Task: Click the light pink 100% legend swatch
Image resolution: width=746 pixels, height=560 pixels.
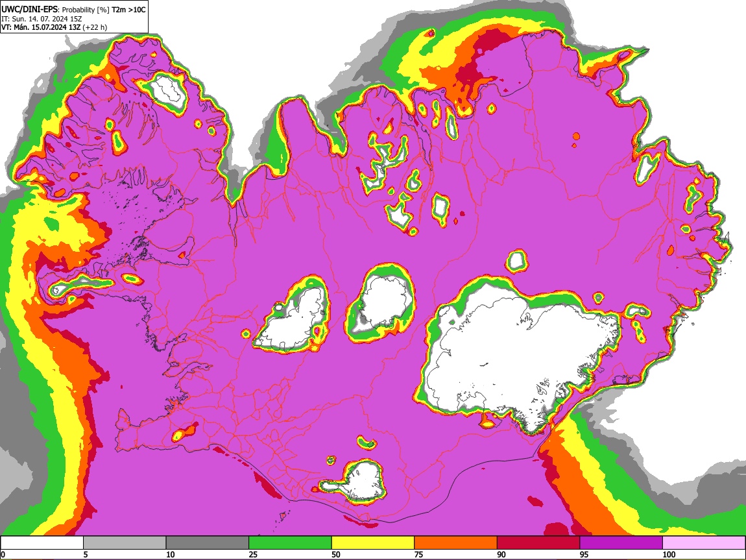Action: (704, 542)
